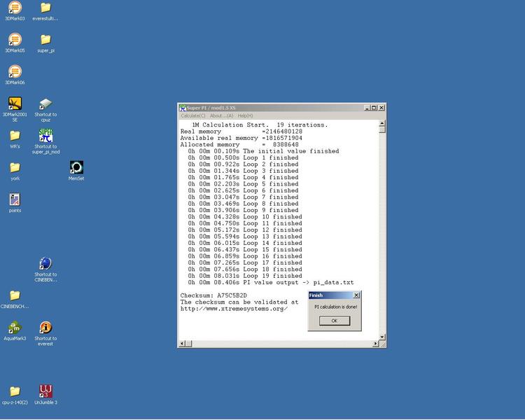Click the Checksum: A75C5B2D text
Screen dimensions: 525x420
point(213,295)
